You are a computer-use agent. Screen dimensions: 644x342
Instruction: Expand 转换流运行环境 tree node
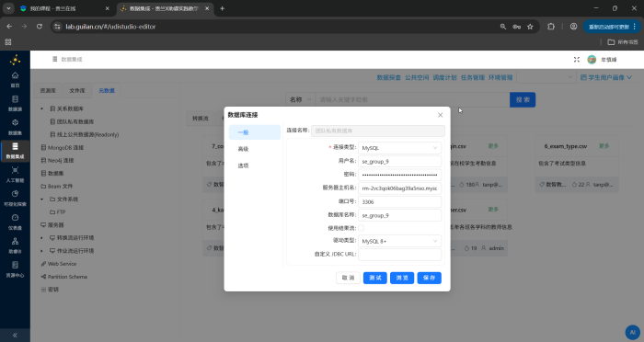coord(42,238)
